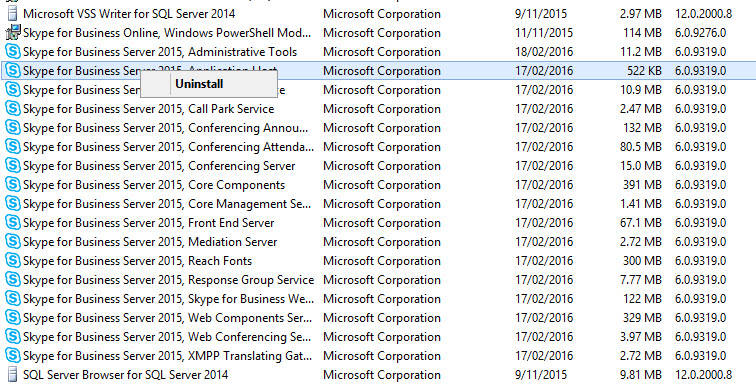The width and height of the screenshot is (756, 386).
Task: Click the SQL Server Browser server icon
Action: [13, 374]
